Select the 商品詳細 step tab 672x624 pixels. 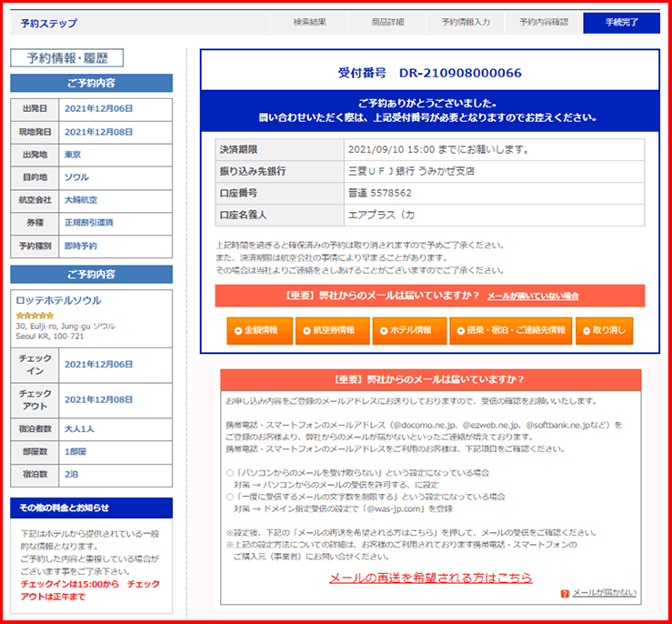[388, 23]
